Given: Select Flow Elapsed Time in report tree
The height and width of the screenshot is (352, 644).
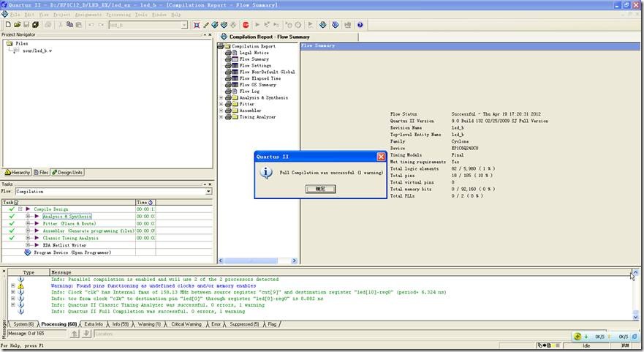Looking at the screenshot, I should click(260, 78).
